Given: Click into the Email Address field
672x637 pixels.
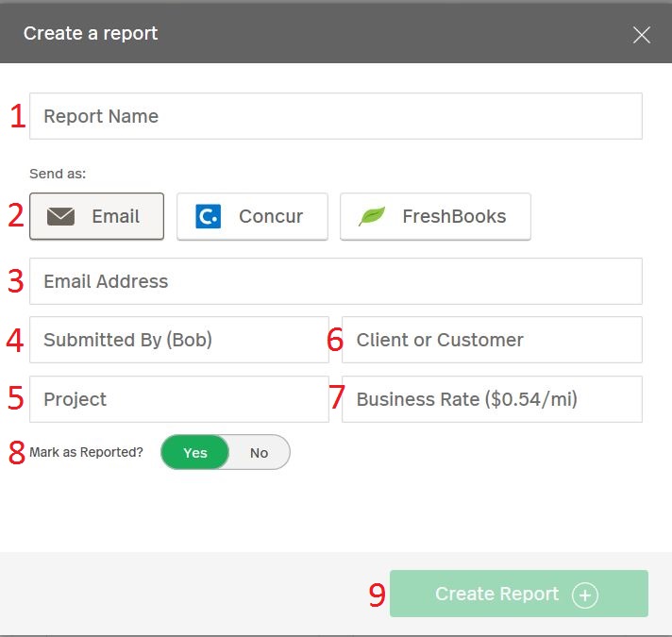Looking at the screenshot, I should [x=336, y=281].
